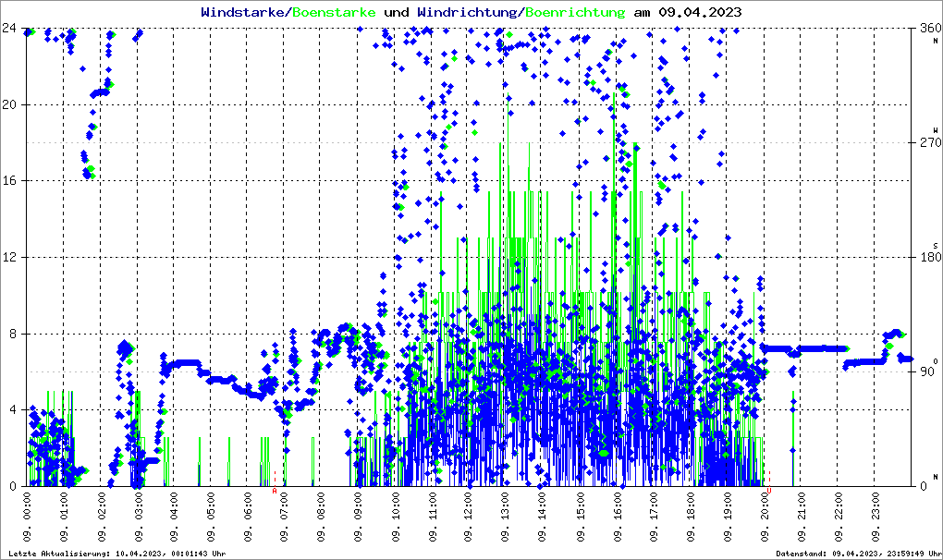
Task: Click the wind speed axis value 12
Action: (x=8, y=257)
